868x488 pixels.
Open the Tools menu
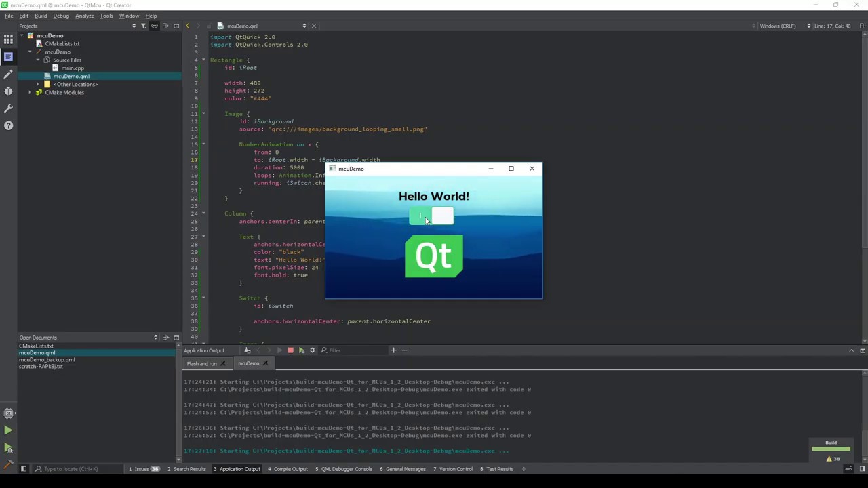point(106,16)
